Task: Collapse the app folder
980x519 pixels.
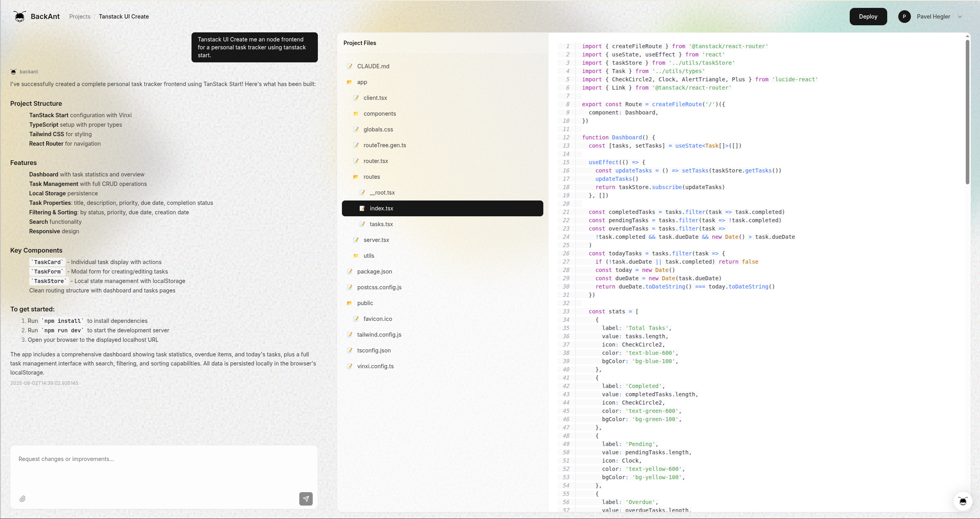Action: (442, 82)
